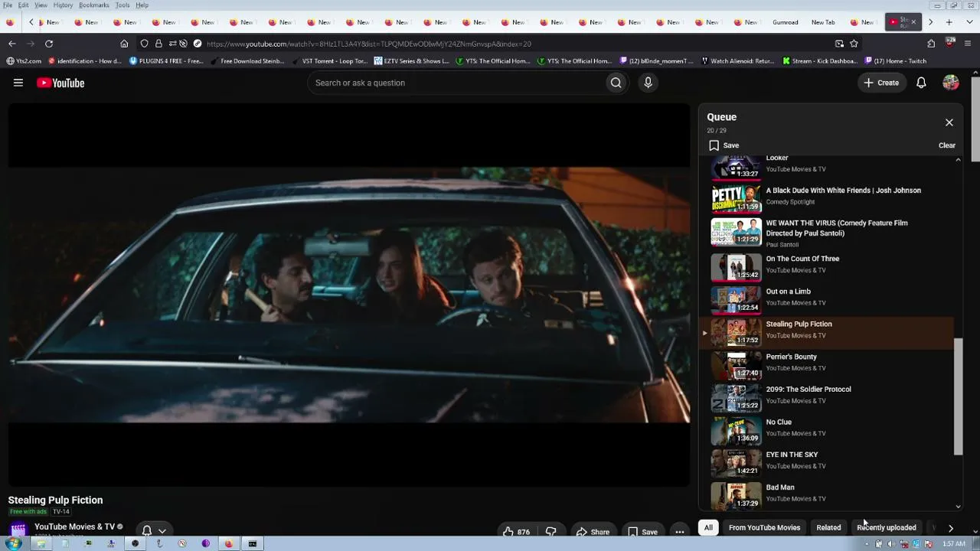Open the browser History menu

pos(63,5)
